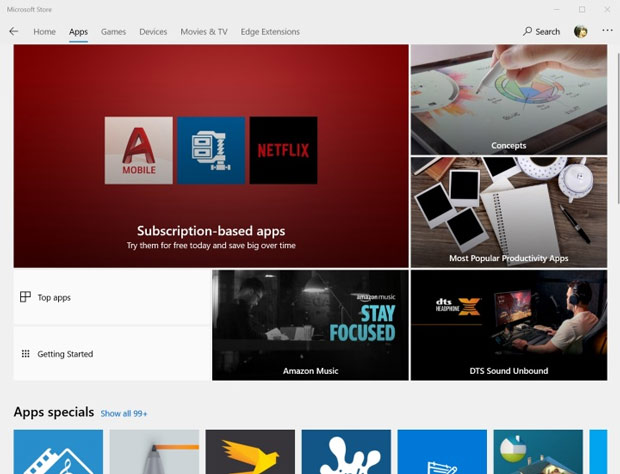
Task: Switch to the Games tab
Action: [x=113, y=32]
